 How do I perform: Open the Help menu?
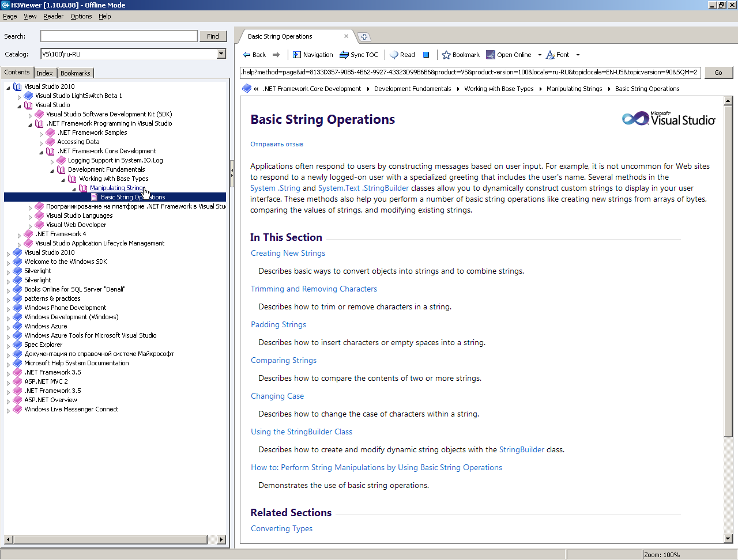(x=104, y=16)
